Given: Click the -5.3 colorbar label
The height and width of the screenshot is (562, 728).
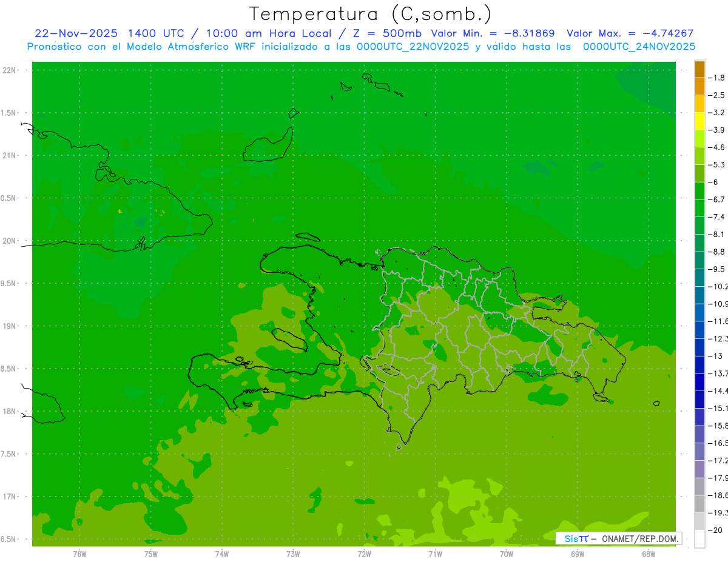Looking at the screenshot, I should coord(717,164).
